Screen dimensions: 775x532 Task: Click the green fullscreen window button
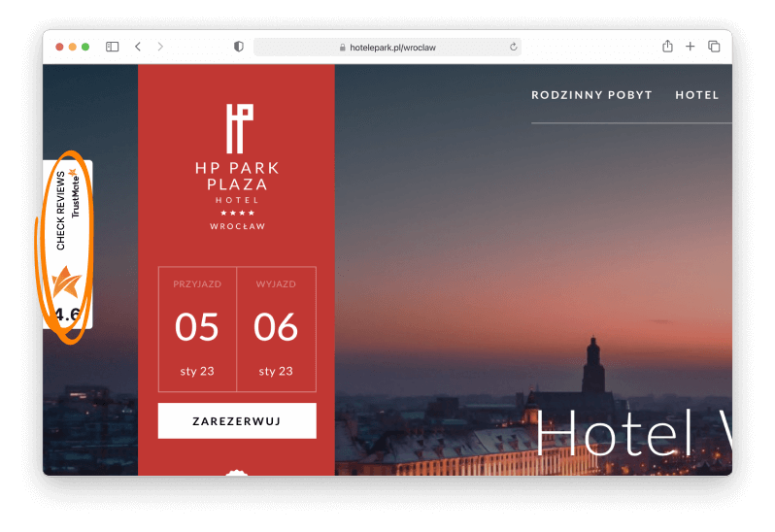click(x=85, y=47)
